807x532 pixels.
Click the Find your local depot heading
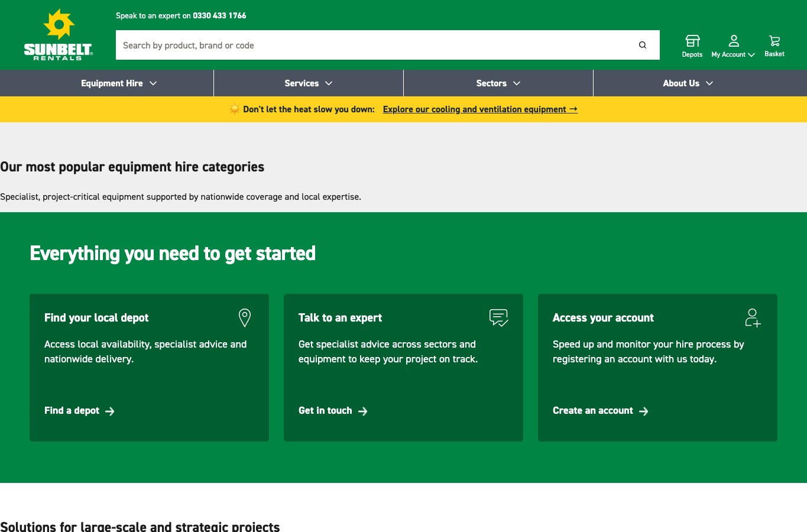click(96, 318)
